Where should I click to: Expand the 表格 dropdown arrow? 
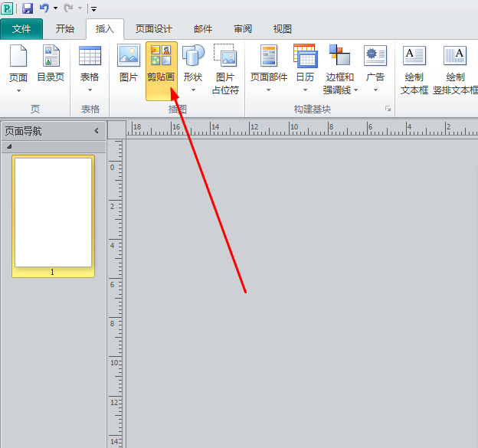[x=90, y=90]
